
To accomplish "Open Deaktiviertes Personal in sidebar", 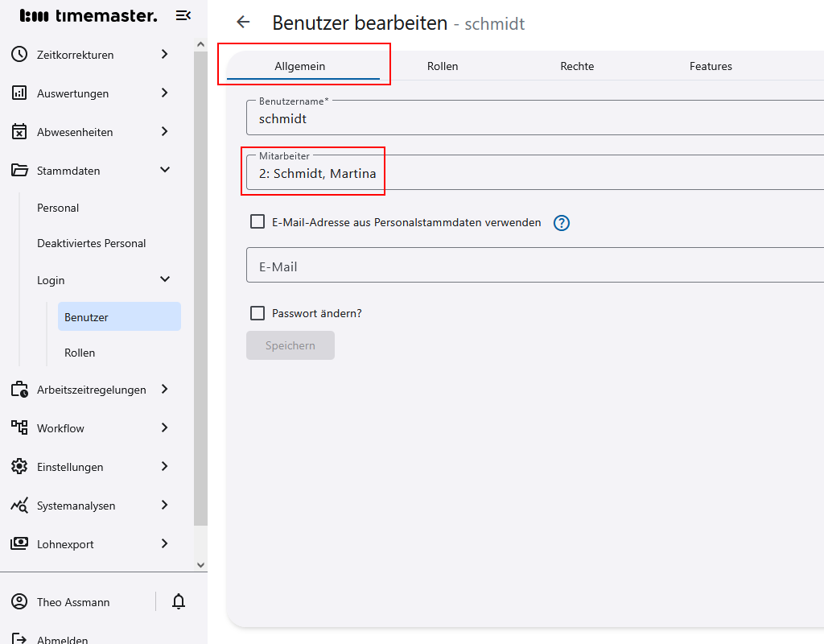I will (92, 243).
